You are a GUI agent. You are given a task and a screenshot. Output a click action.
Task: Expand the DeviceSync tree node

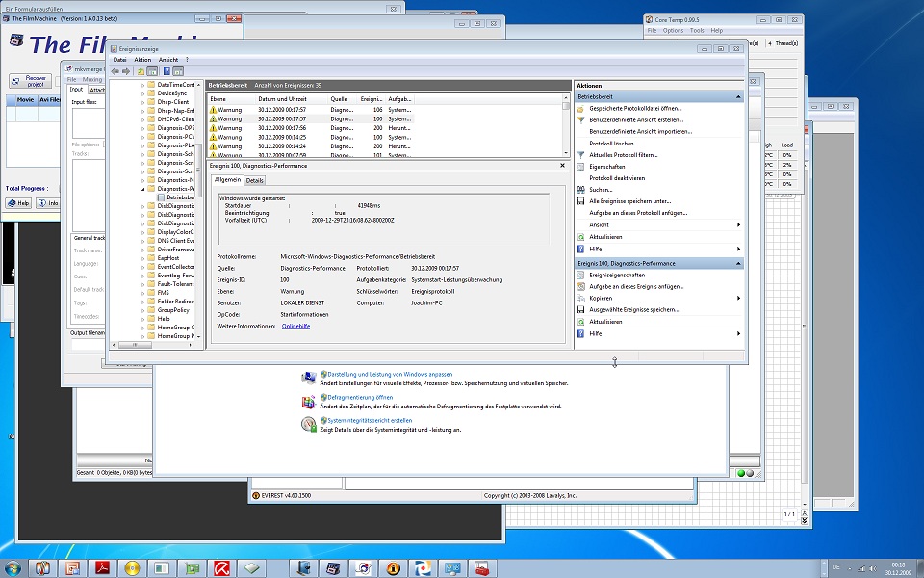pos(142,93)
